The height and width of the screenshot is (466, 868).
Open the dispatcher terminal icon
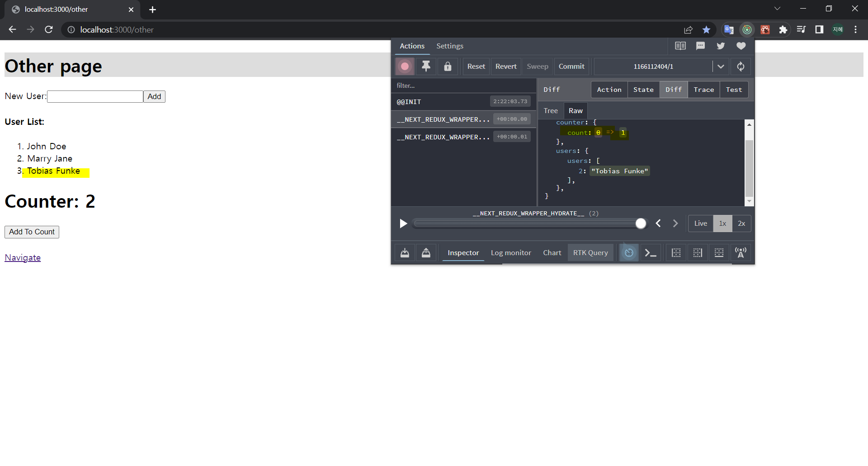651,253
